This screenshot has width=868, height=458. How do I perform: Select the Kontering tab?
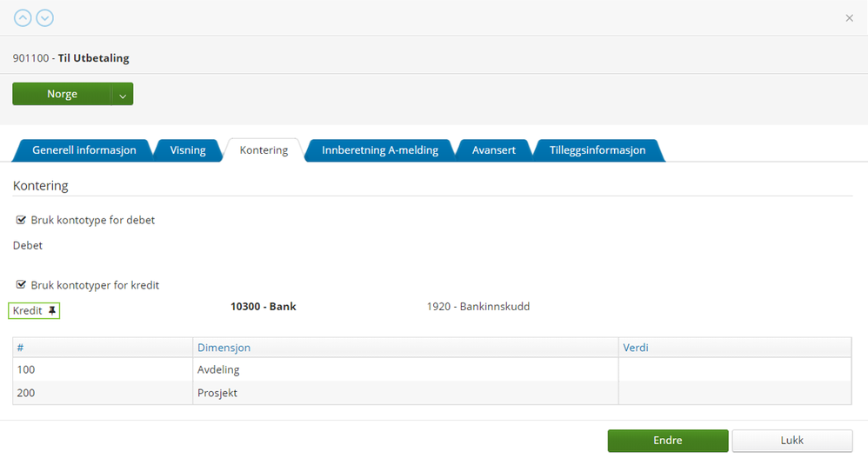pyautogui.click(x=264, y=150)
